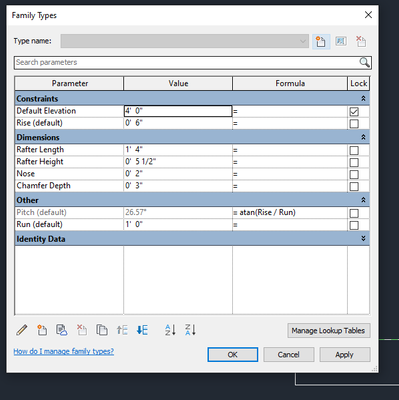The height and width of the screenshot is (400, 399).
Task: Click the Apply button
Action: [x=345, y=355]
